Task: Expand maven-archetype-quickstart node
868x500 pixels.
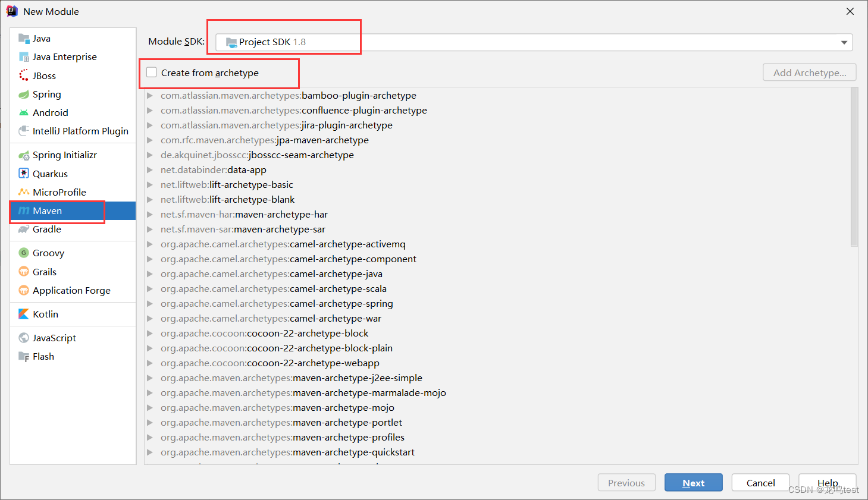Action: tap(150, 452)
